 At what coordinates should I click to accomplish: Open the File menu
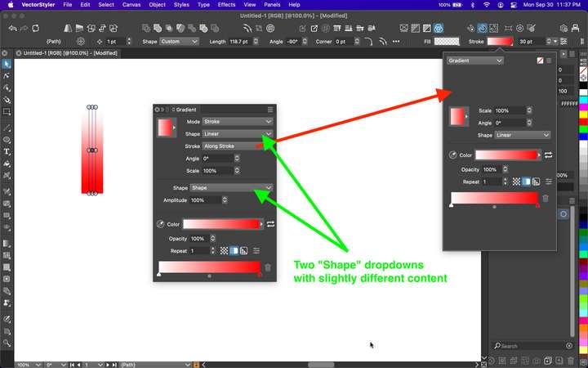[68, 5]
